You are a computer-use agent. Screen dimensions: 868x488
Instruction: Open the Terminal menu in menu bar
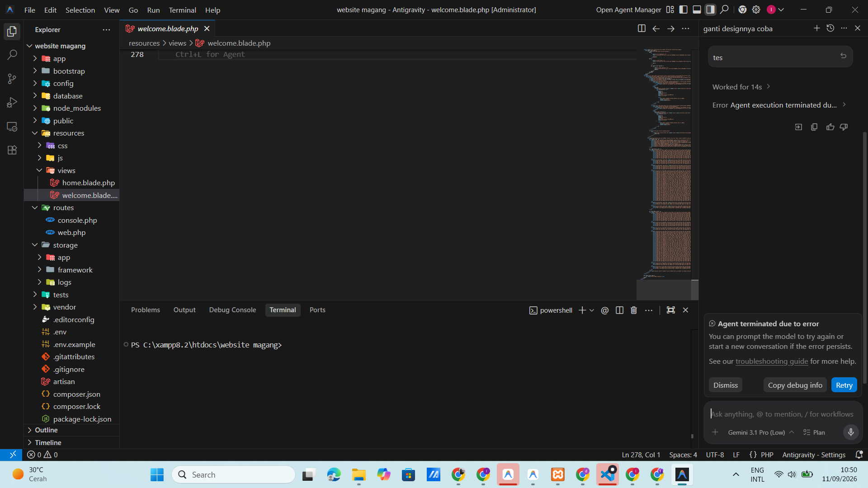tap(182, 10)
